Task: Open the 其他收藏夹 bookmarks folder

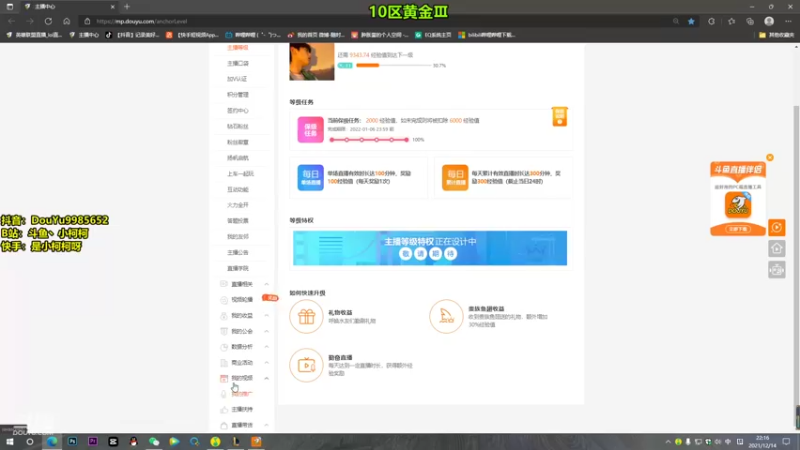Action: coord(777,35)
